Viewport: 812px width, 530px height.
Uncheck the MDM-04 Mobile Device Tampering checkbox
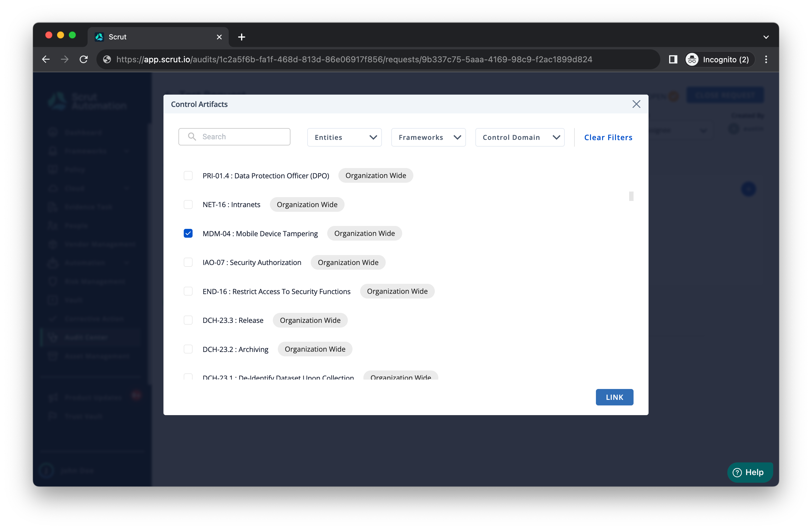pyautogui.click(x=188, y=233)
